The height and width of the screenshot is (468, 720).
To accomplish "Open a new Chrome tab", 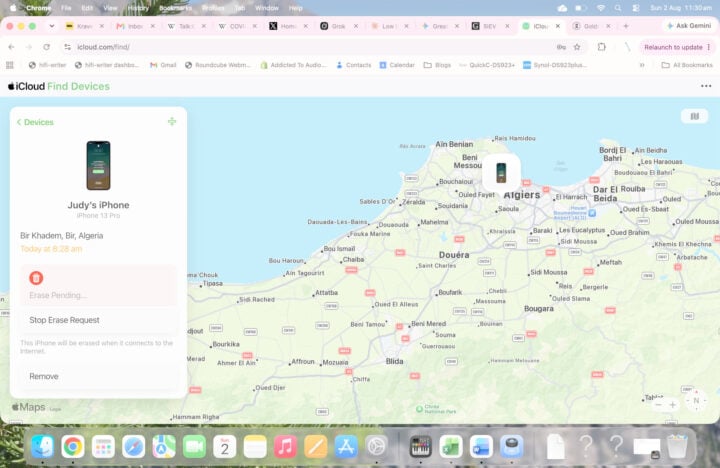I will pos(625,26).
